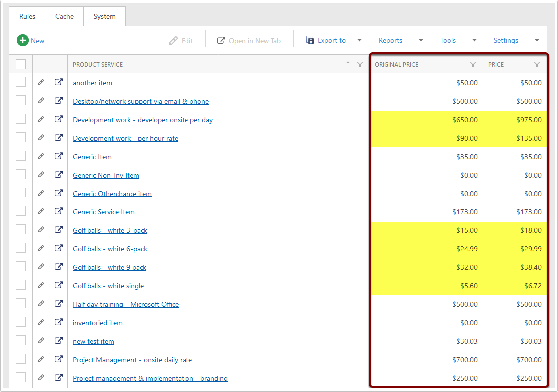Screen dimensions: 558x392
Task: Click the Open in New Tab toolbar icon
Action: 221,40
